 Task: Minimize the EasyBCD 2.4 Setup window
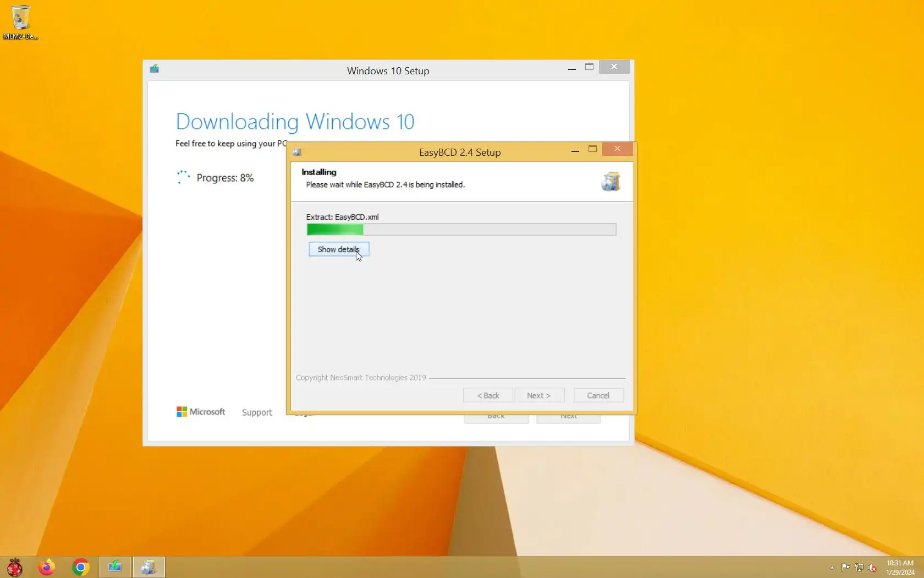coord(575,150)
